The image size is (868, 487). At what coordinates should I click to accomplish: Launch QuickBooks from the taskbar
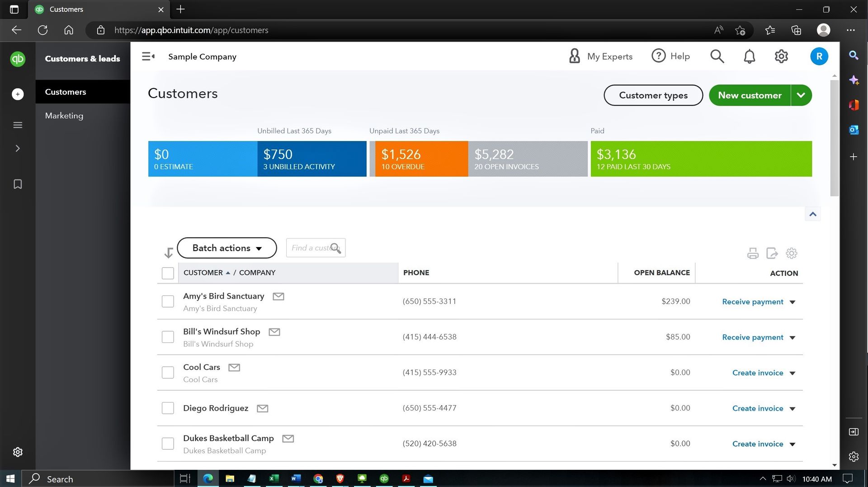(x=384, y=478)
